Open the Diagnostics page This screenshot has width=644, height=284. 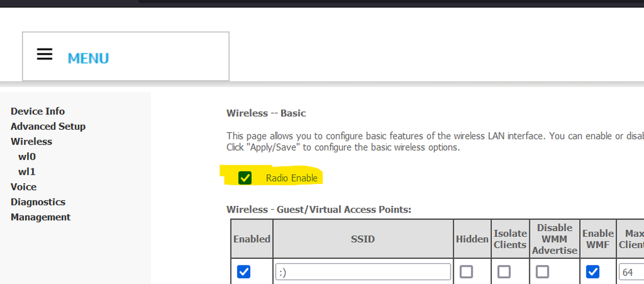point(38,202)
